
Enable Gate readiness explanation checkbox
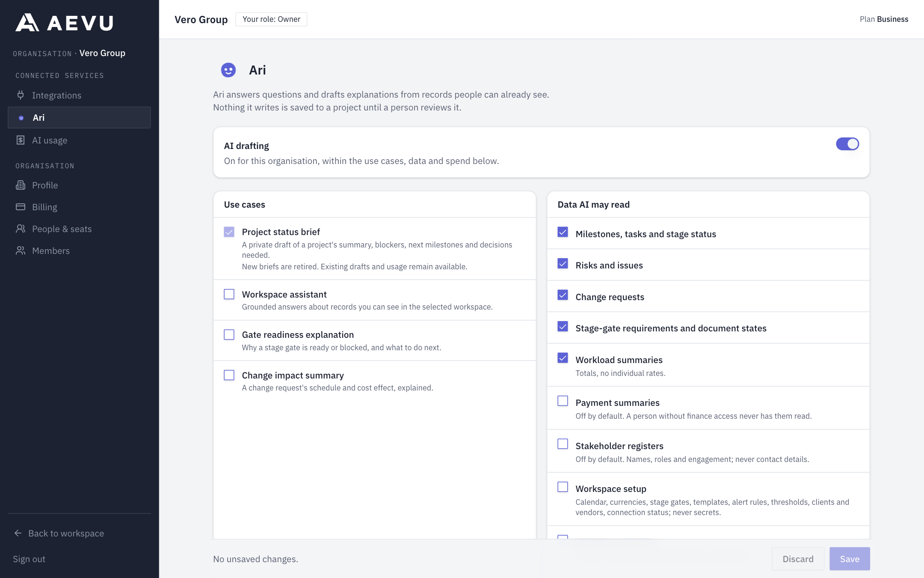(229, 334)
